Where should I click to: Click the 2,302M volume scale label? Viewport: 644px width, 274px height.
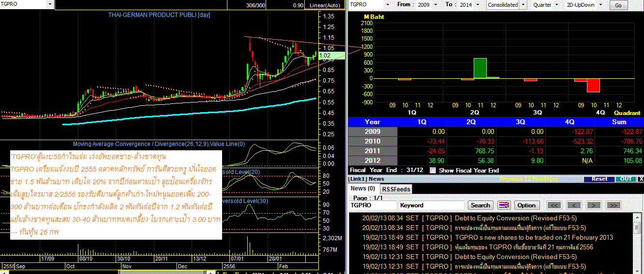pos(332,238)
